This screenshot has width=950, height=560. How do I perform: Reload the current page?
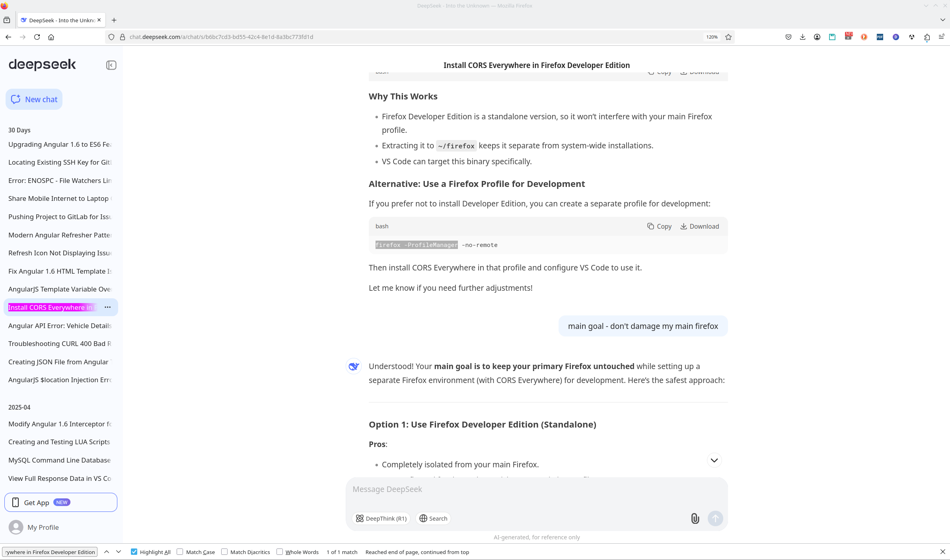[37, 37]
